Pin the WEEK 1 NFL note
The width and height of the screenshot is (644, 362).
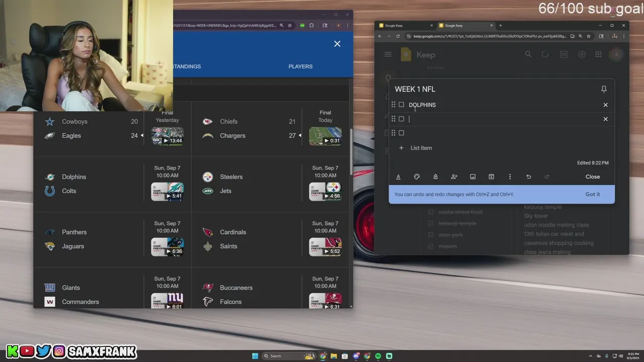(x=604, y=89)
